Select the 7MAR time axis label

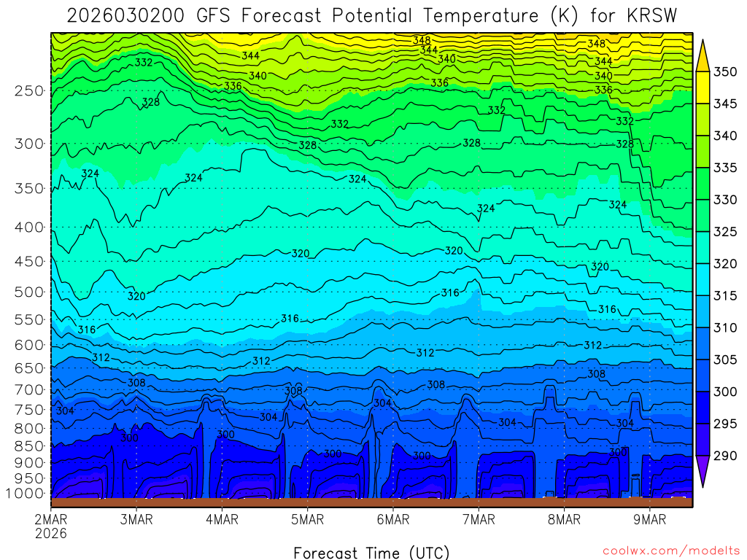(x=479, y=519)
